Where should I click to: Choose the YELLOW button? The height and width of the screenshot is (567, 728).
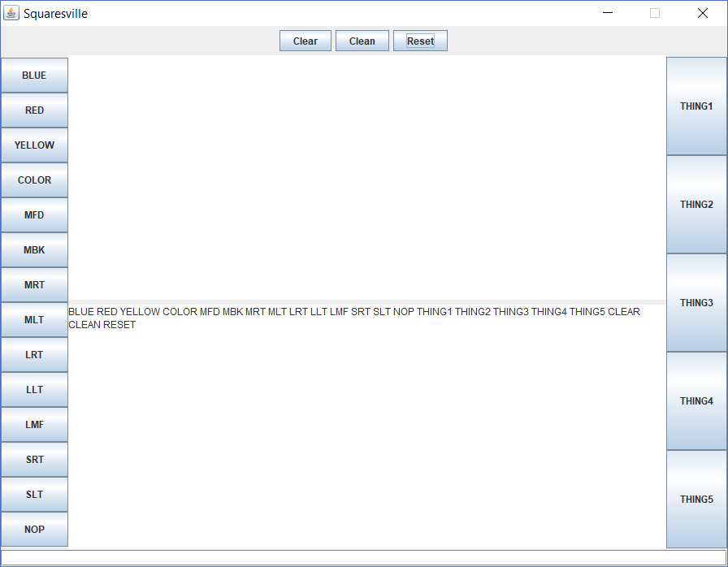(x=34, y=145)
